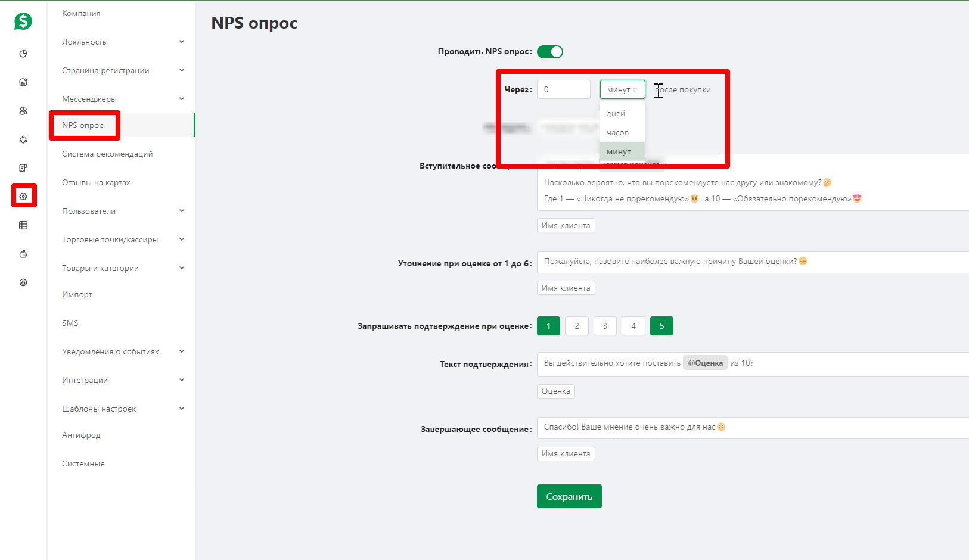Open 'Отзывы на картах' menu item

tap(96, 182)
